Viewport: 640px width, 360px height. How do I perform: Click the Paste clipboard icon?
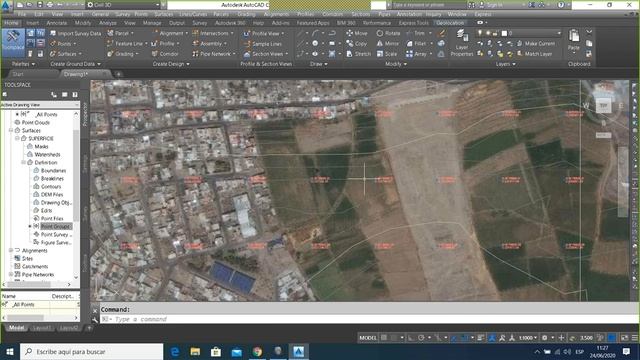(574, 36)
